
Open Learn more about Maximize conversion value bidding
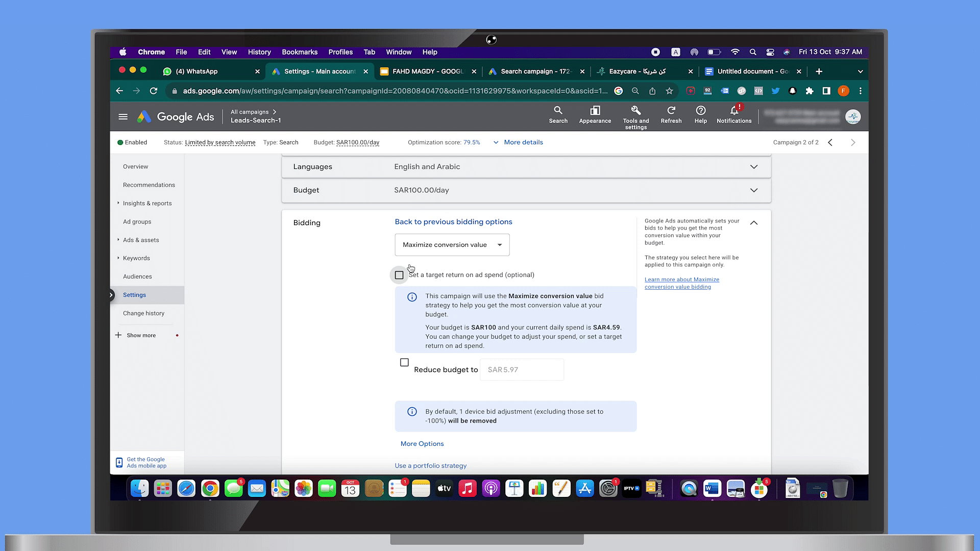(681, 283)
